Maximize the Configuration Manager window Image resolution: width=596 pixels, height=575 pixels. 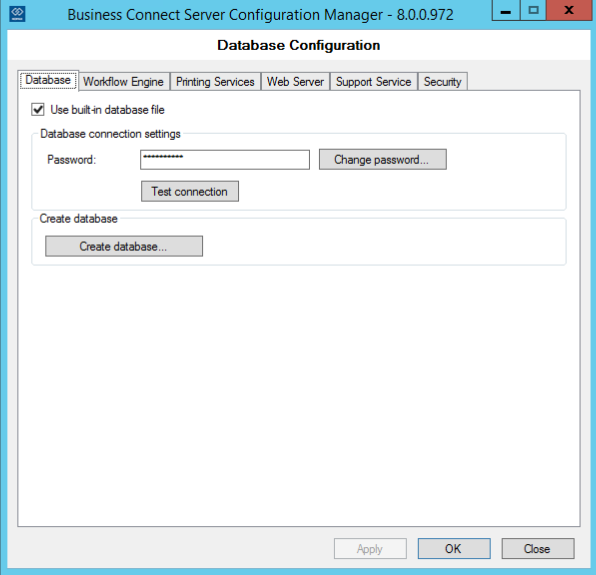click(533, 10)
